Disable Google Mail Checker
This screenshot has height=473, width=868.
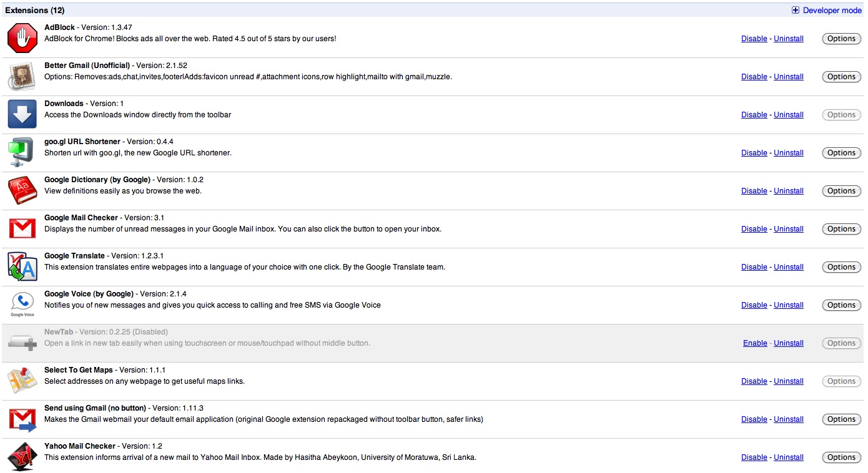click(x=754, y=229)
